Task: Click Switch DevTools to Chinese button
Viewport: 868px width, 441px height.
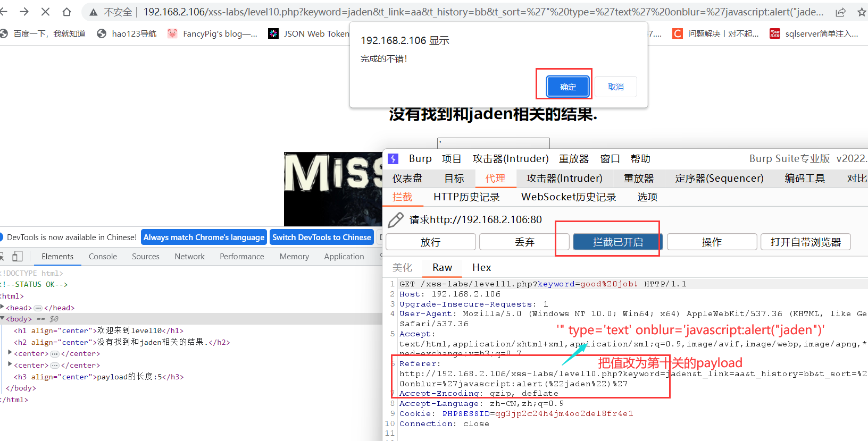Action: point(322,238)
